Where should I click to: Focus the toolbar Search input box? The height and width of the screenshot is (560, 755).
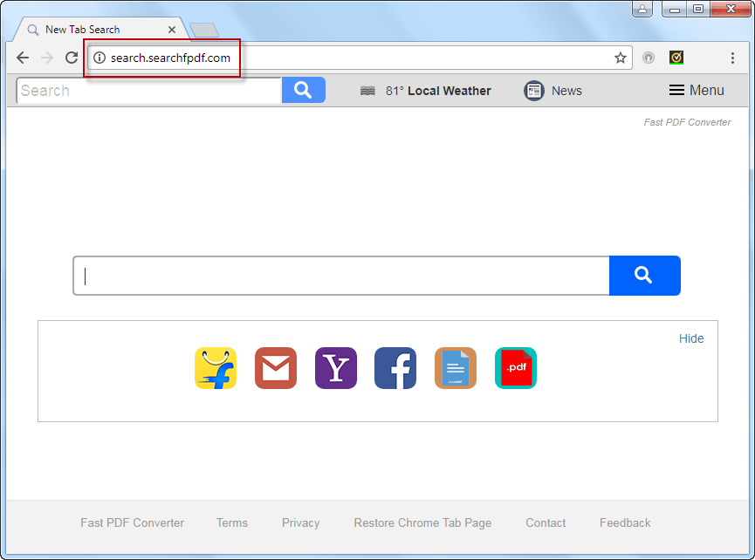(149, 91)
